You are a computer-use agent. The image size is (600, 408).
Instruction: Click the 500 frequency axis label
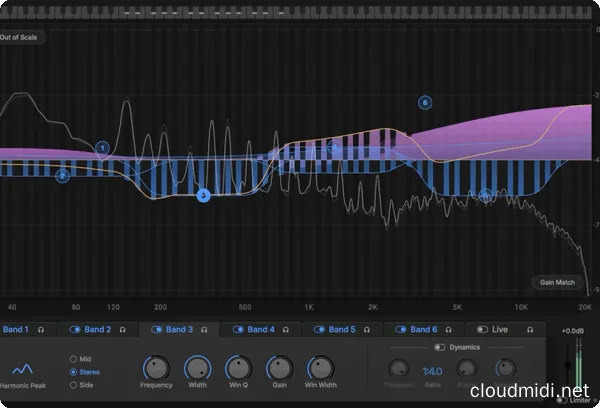pyautogui.click(x=245, y=307)
